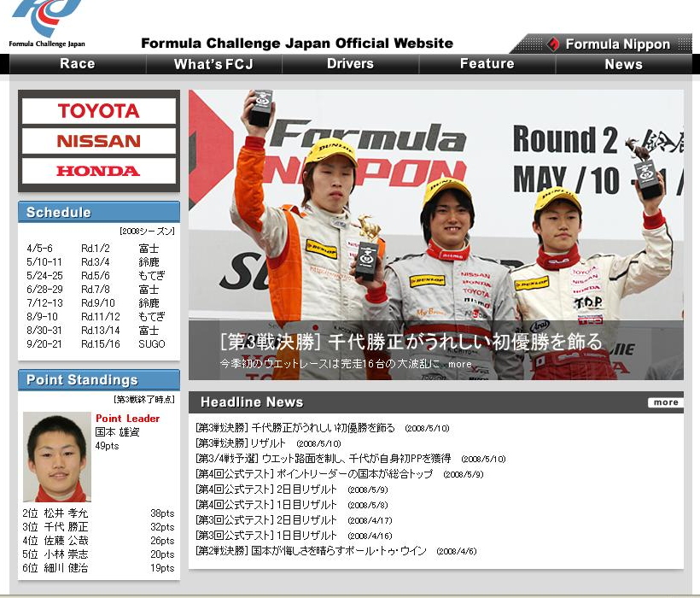
Task: Select standings row 2位 松井 孝允
Action: tap(99, 513)
